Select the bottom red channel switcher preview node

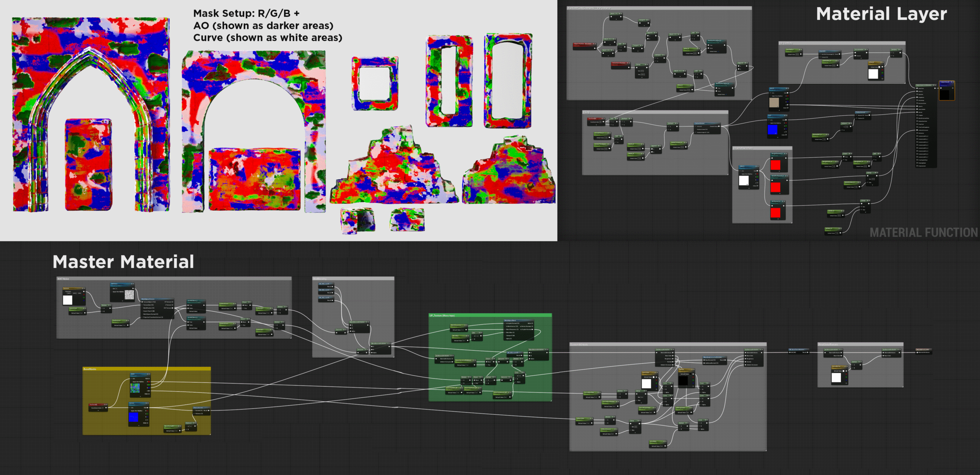click(x=776, y=213)
